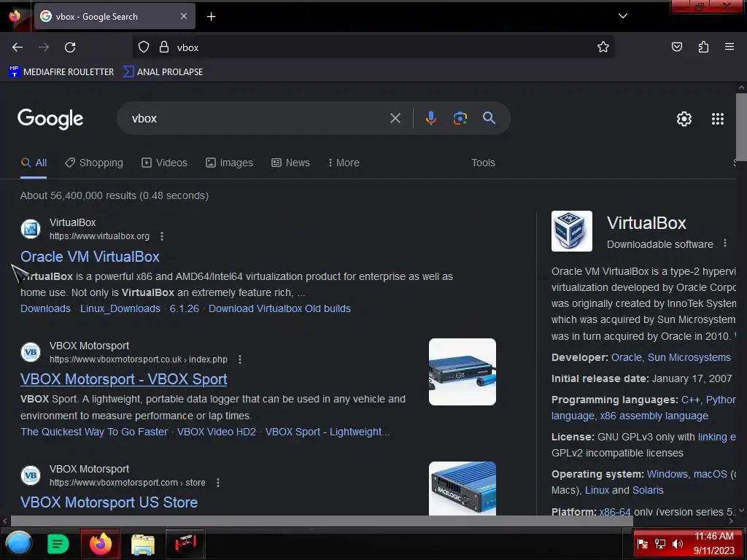Open the file explorer folder taskbar icon
This screenshot has width=747, height=560.
(143, 544)
